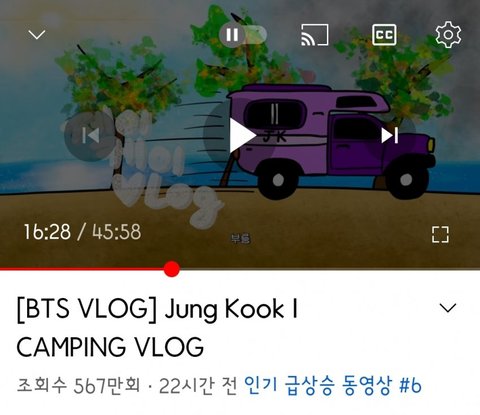Expand the video description chevron
This screenshot has height=415, width=480.
[x=448, y=308]
